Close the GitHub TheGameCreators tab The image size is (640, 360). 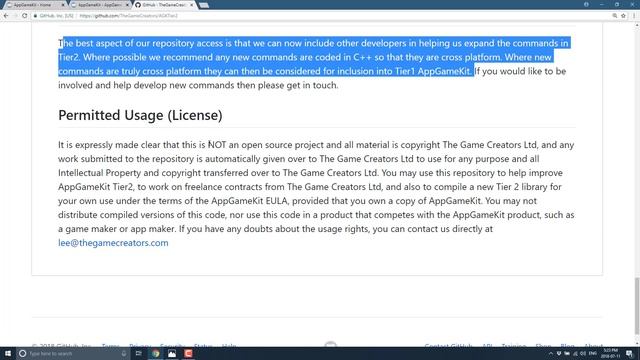click(191, 5)
